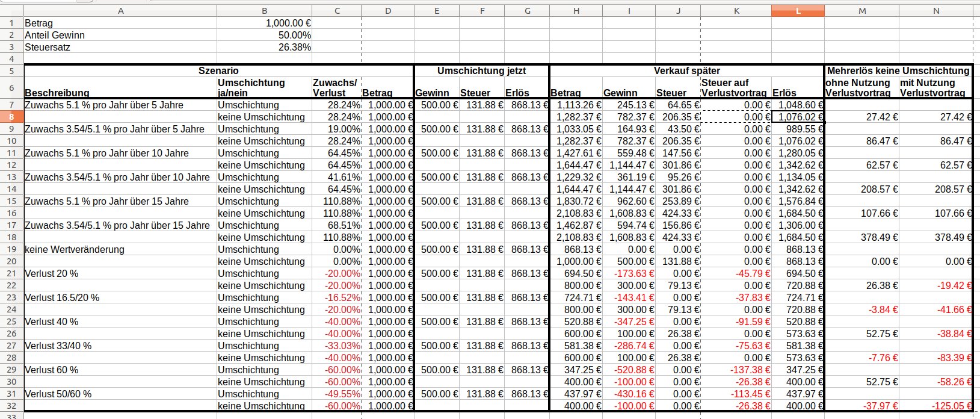Select Mehrerlös keine Umschichtung header
The height and width of the screenshot is (419, 980).
click(898, 70)
